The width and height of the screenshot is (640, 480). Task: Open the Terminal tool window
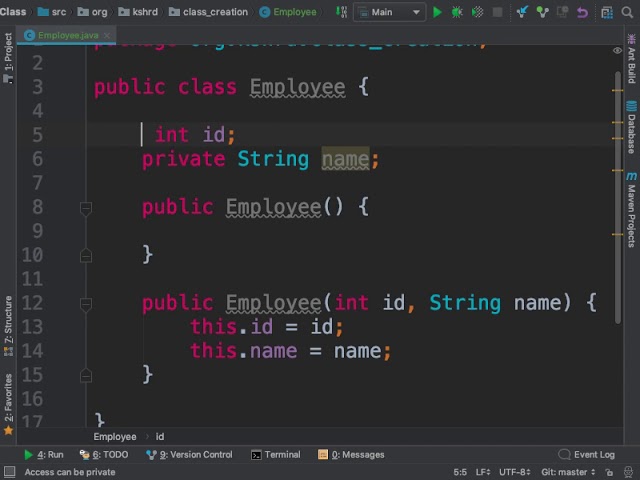point(276,455)
